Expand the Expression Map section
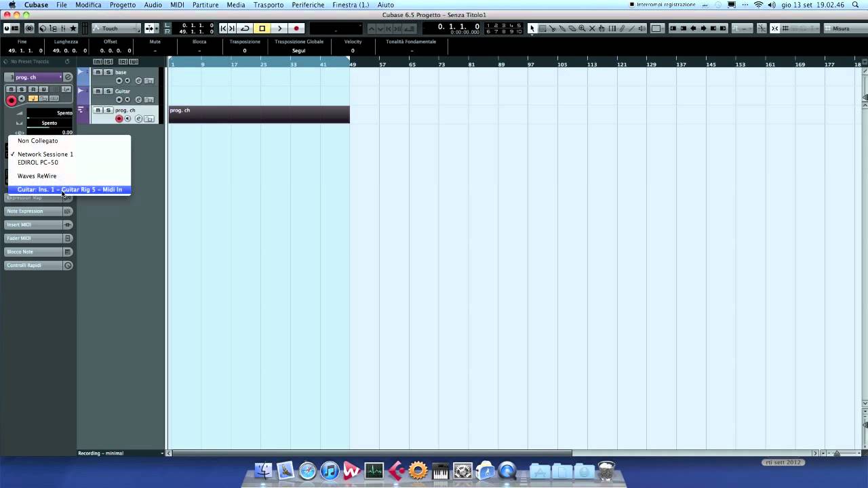Screen dimensions: 868x488 click(39, 198)
